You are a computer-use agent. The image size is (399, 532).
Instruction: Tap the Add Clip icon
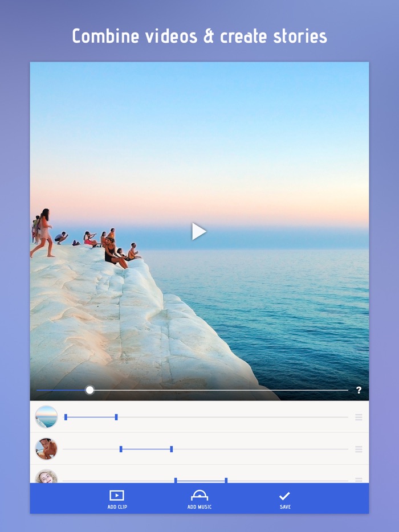pos(117,496)
